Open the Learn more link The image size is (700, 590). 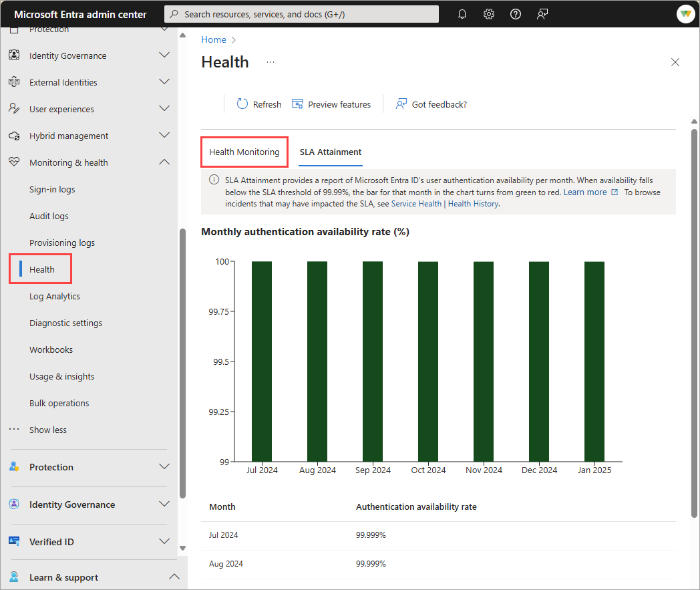tap(585, 192)
